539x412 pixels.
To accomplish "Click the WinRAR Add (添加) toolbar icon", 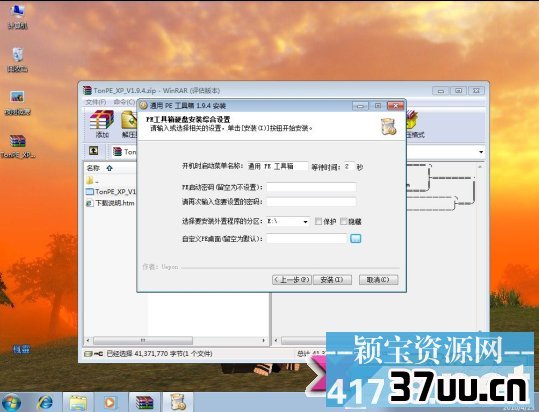I will 102,124.
